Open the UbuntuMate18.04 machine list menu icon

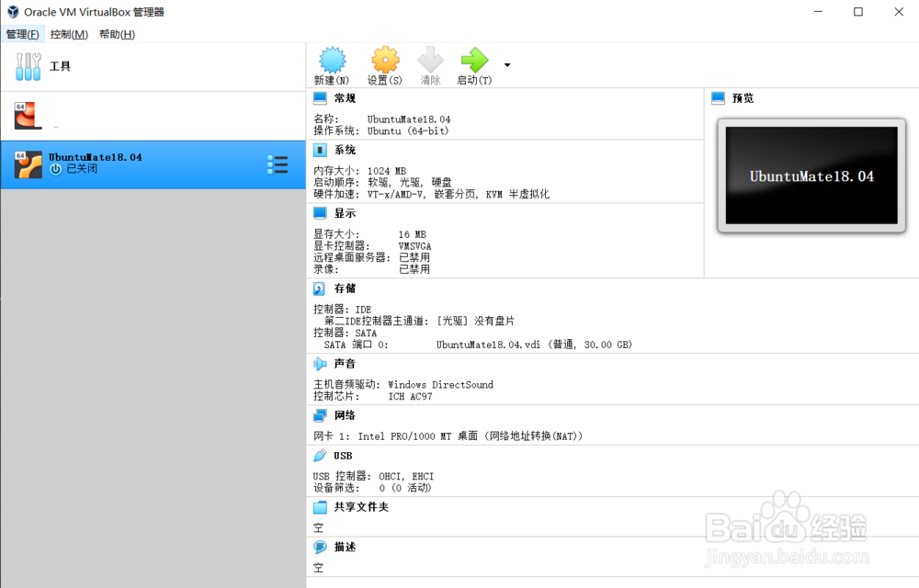point(278,164)
